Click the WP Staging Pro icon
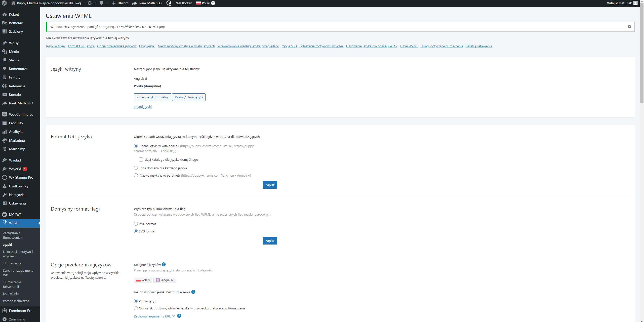This screenshot has width=644, height=322. [4, 177]
